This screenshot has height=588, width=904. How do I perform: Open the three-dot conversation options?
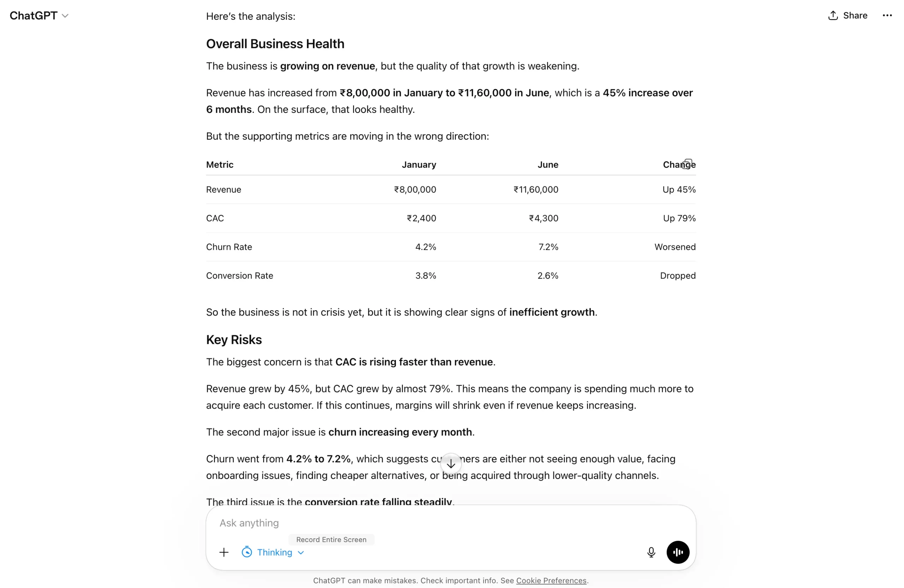pyautogui.click(x=887, y=15)
